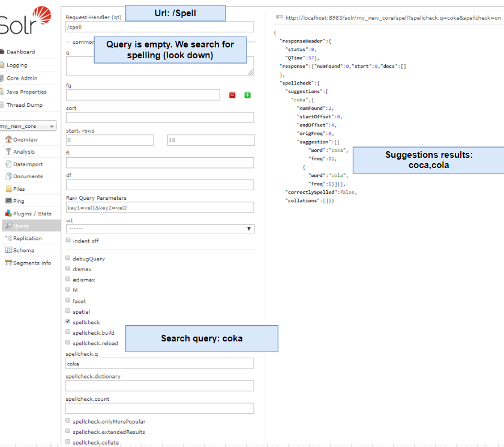
Task: Open Thread Dump page
Action: click(x=25, y=105)
